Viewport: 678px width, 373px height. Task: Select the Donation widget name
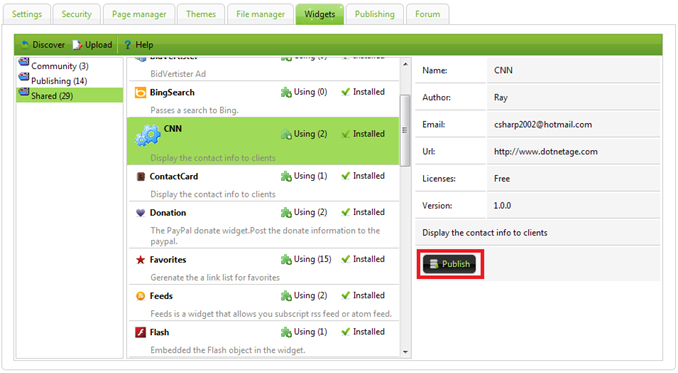point(168,213)
